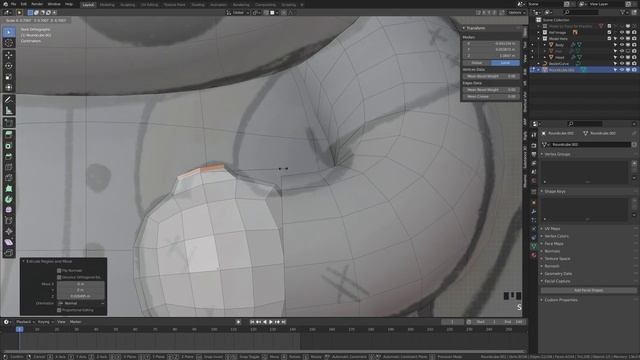Select the Rip Region tool
The image size is (640, 360).
tap(9, 253)
